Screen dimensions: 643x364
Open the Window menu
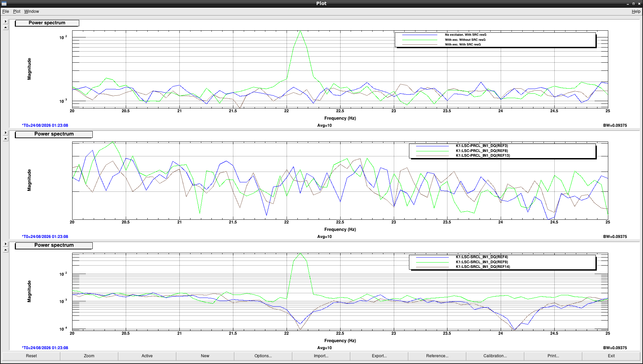[x=31, y=11]
